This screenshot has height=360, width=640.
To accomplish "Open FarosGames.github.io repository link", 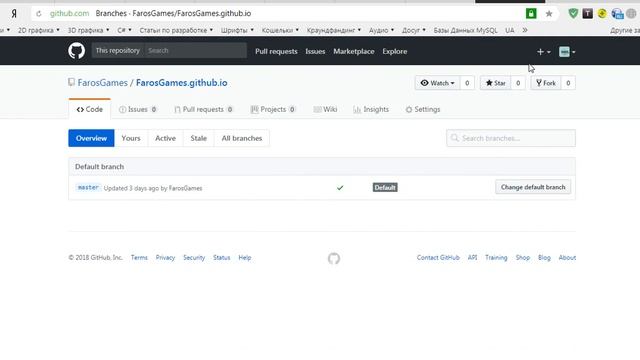I will click(x=182, y=82).
